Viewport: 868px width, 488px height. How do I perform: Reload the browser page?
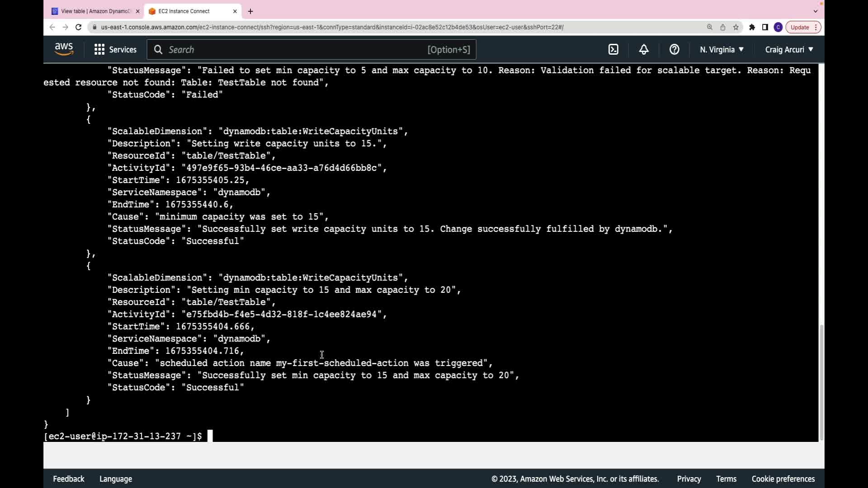78,27
